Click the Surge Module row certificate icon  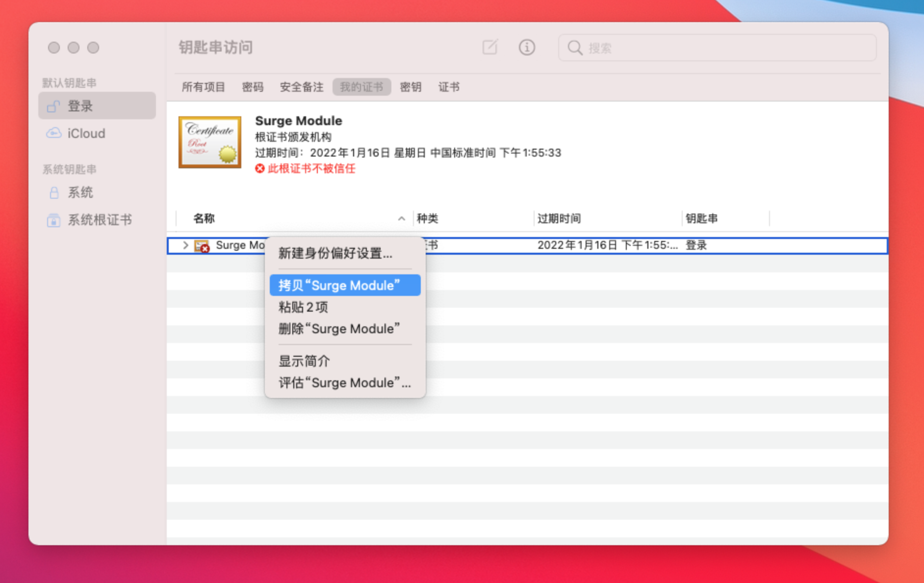(202, 245)
